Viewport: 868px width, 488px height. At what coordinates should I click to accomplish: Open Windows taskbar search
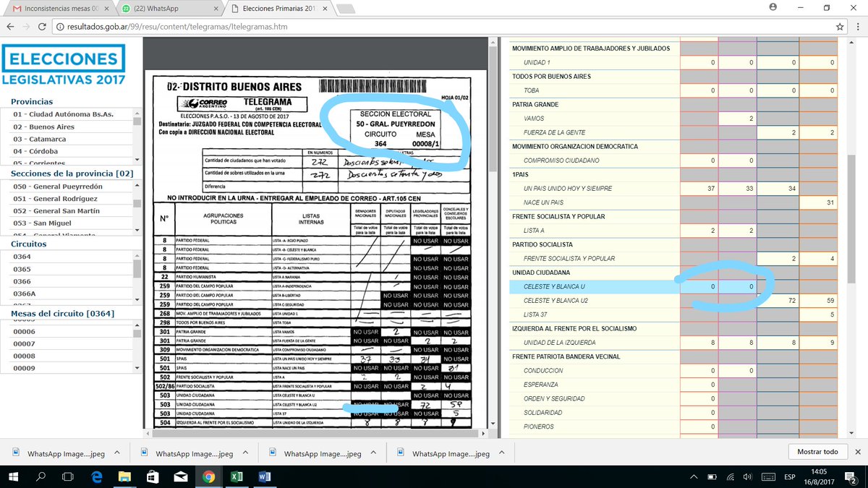click(x=41, y=476)
